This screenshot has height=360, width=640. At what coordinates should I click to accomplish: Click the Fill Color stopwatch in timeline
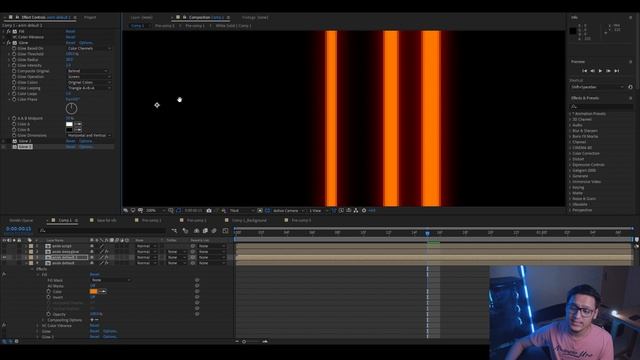pyautogui.click(x=49, y=291)
